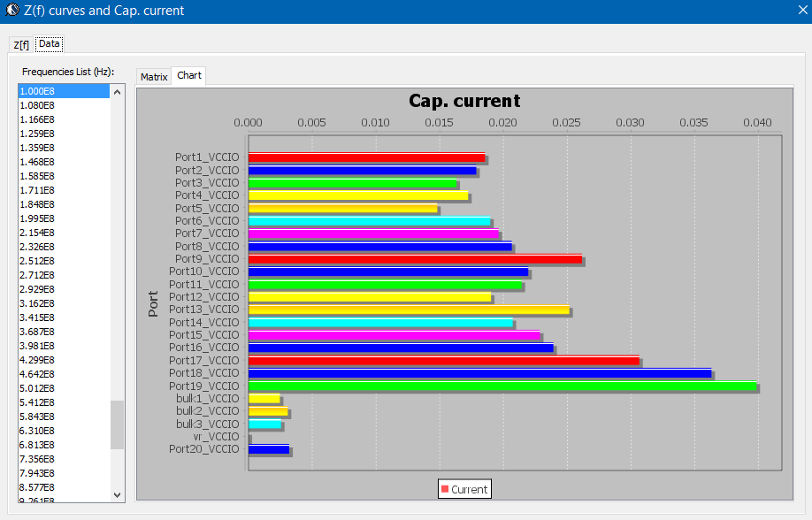Click the green Port19_VCCIO bar
812x520 pixels.
point(502,386)
